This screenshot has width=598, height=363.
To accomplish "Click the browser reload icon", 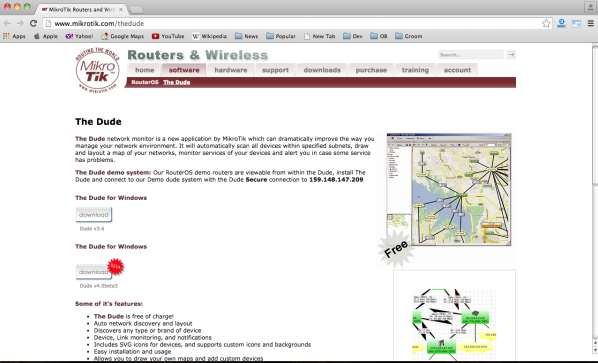I will pos(33,23).
